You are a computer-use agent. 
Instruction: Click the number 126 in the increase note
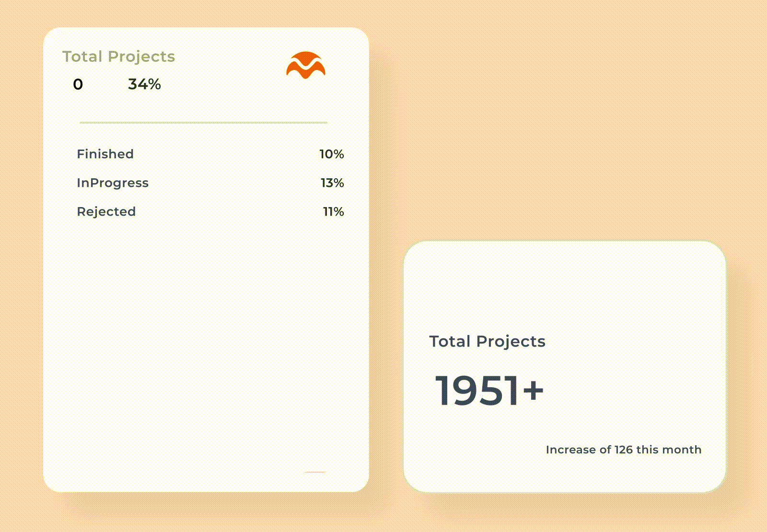pyautogui.click(x=623, y=450)
